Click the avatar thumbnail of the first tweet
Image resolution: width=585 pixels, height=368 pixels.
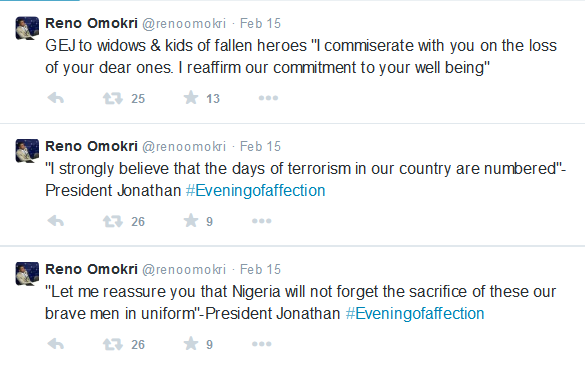27,28
